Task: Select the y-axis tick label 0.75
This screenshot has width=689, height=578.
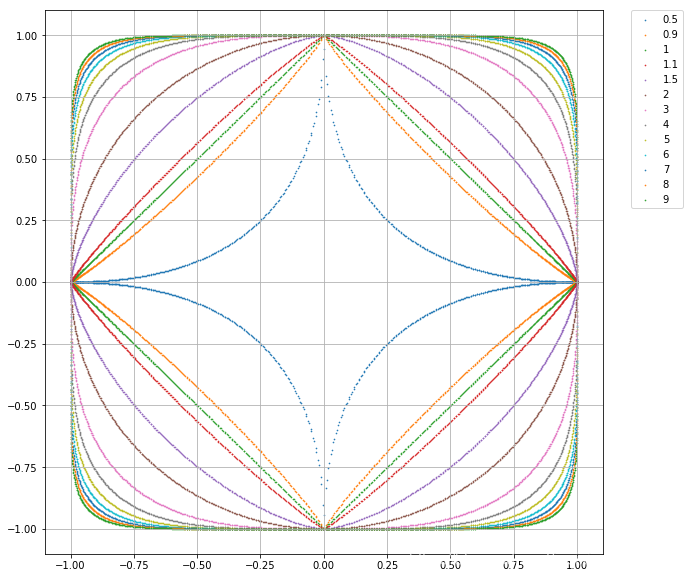Action: click(26, 97)
